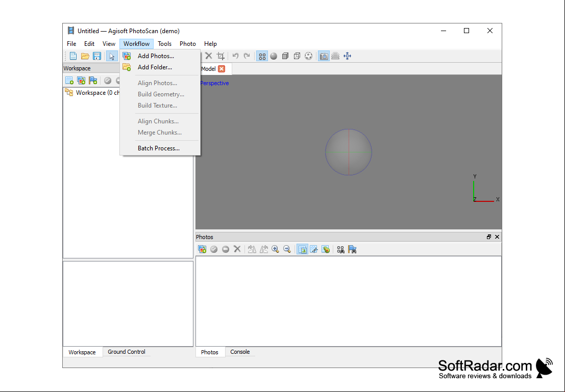Image resolution: width=565 pixels, height=392 pixels.
Task: Save the project with the floppy disk icon
Action: (97, 56)
